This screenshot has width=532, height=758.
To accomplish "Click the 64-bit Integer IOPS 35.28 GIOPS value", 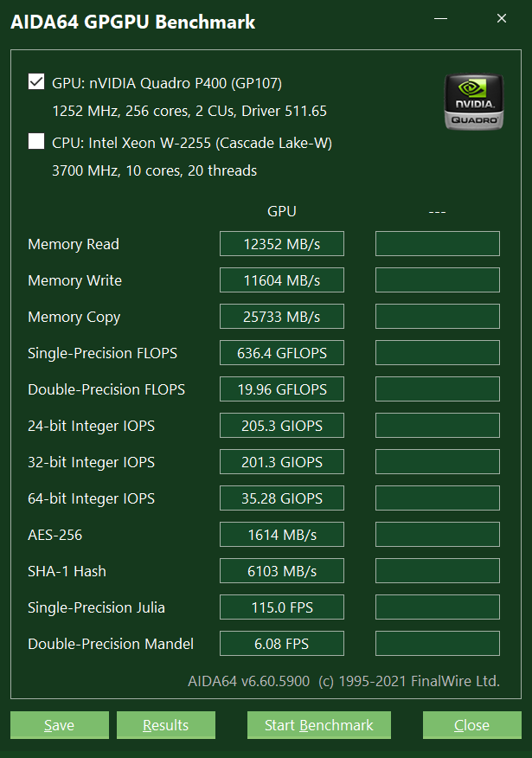I will (x=282, y=498).
